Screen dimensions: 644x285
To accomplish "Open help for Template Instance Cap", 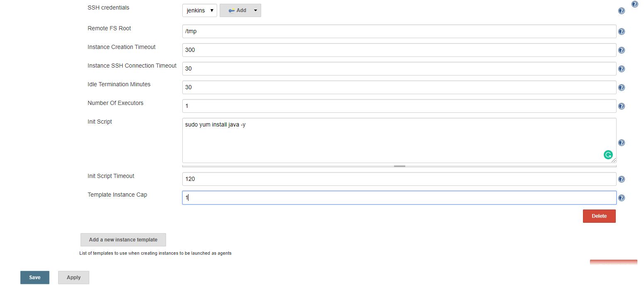I will pos(622,198).
